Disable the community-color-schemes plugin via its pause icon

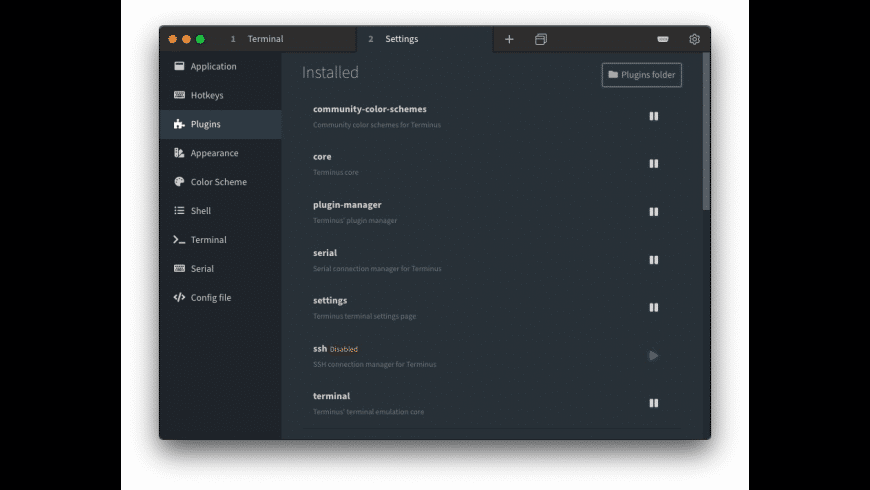pos(654,116)
